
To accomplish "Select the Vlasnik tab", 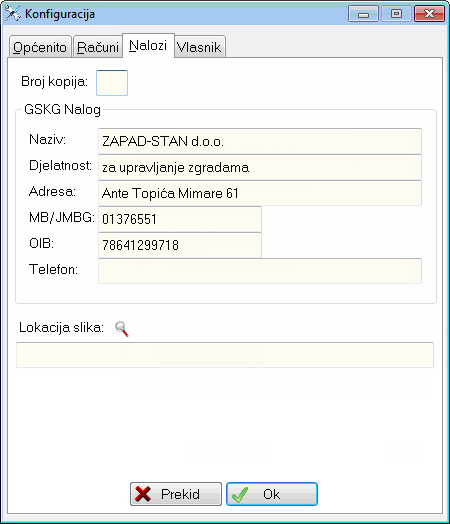I will (x=199, y=47).
